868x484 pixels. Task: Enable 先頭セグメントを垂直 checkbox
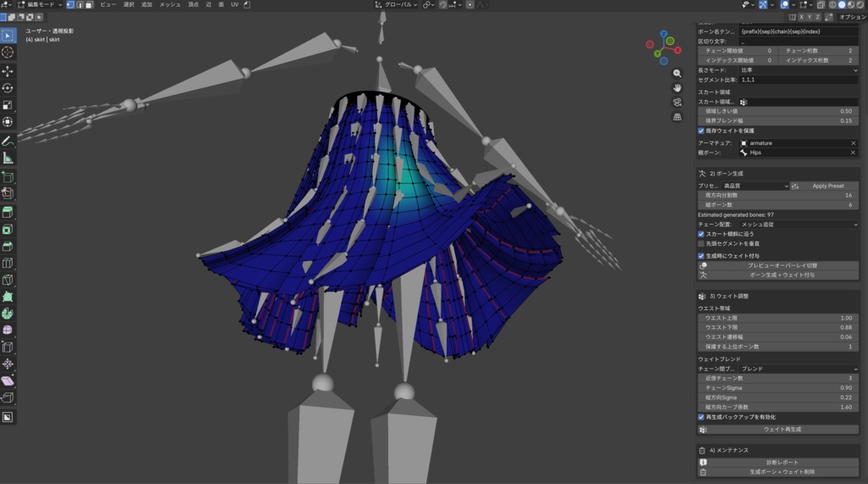[701, 243]
